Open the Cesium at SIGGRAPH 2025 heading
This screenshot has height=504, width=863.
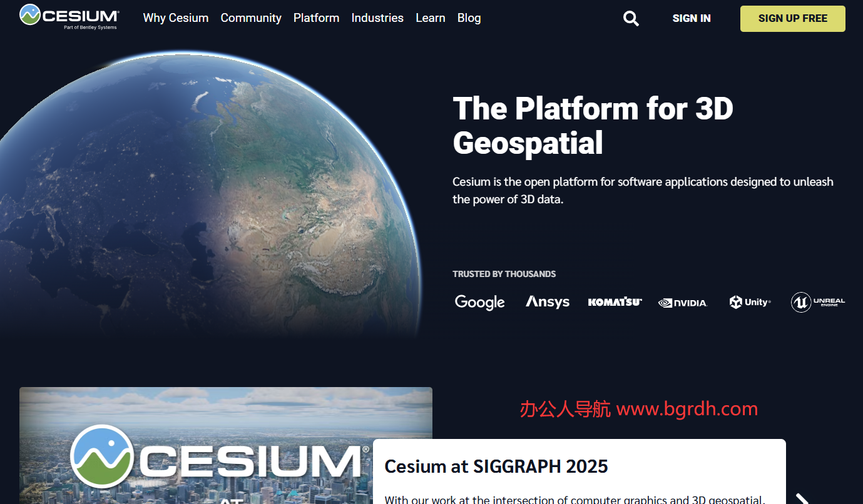point(496,466)
